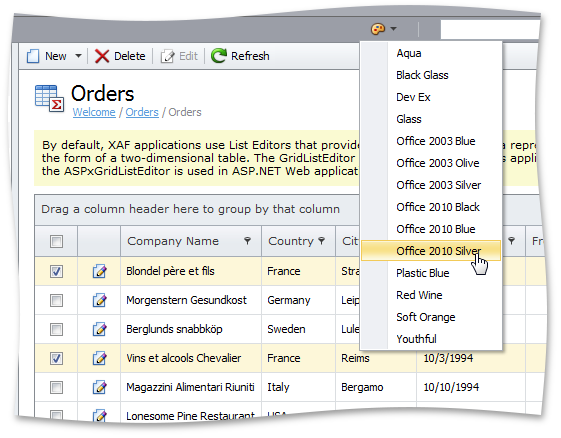The width and height of the screenshot is (561, 438).
Task: Click the dropdown arrow beside the palette icon
Action: (394, 29)
